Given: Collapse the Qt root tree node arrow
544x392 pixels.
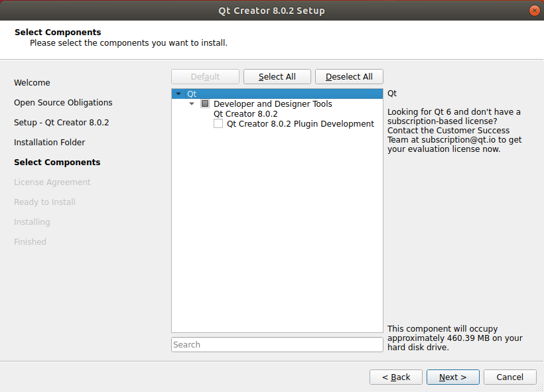Looking at the screenshot, I should click(178, 94).
